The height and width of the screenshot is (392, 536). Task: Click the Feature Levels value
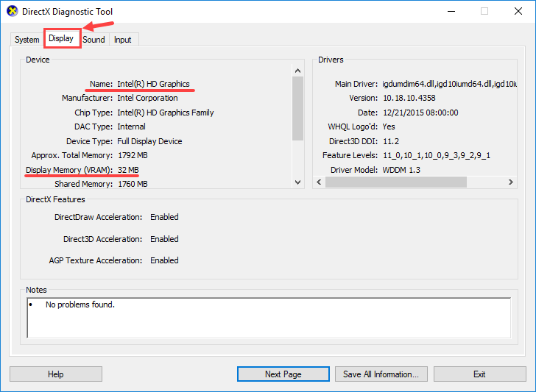coord(437,155)
